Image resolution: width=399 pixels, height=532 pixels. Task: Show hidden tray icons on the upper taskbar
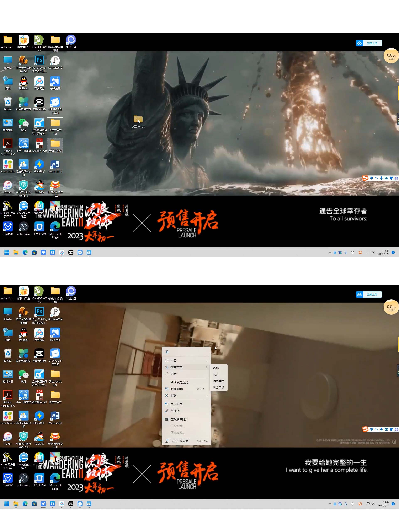click(x=330, y=252)
